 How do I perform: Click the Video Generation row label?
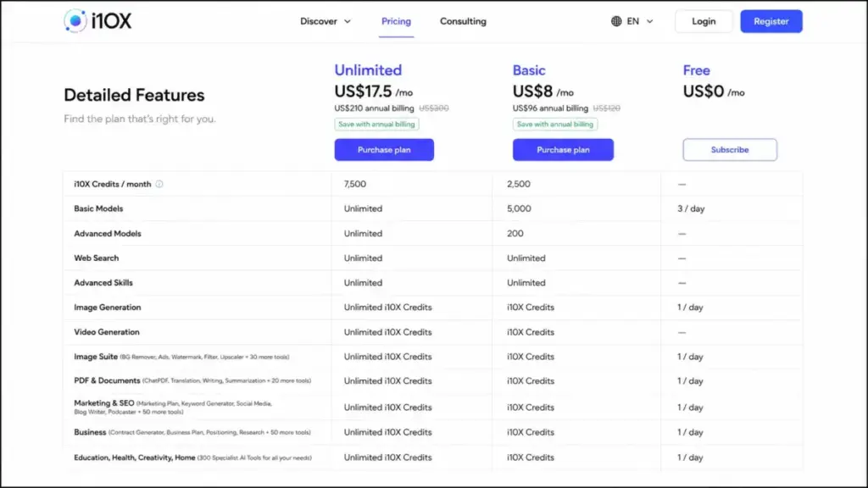coord(107,332)
